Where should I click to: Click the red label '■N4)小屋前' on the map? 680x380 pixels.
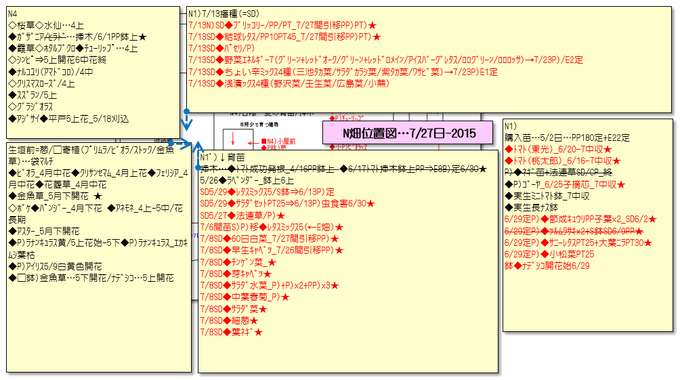(x=278, y=141)
